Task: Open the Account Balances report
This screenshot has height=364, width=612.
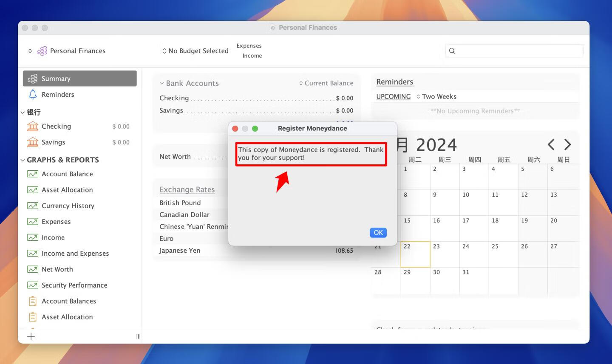Action: coord(69,301)
